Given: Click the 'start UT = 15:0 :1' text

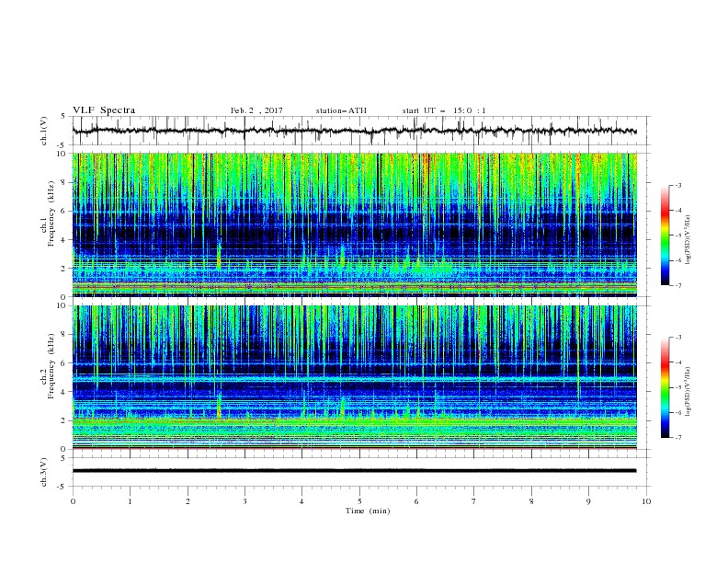Looking at the screenshot, I should 444,110.
